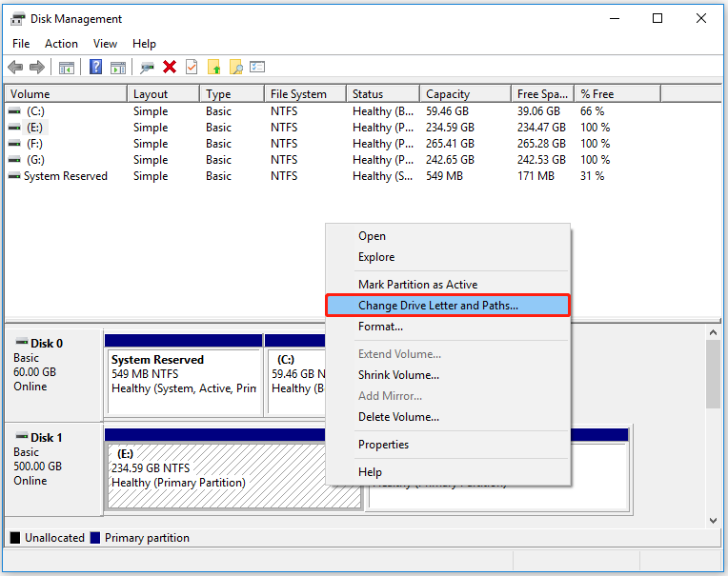Choose Delete Volume... option
The image size is (728, 576).
(x=448, y=417)
